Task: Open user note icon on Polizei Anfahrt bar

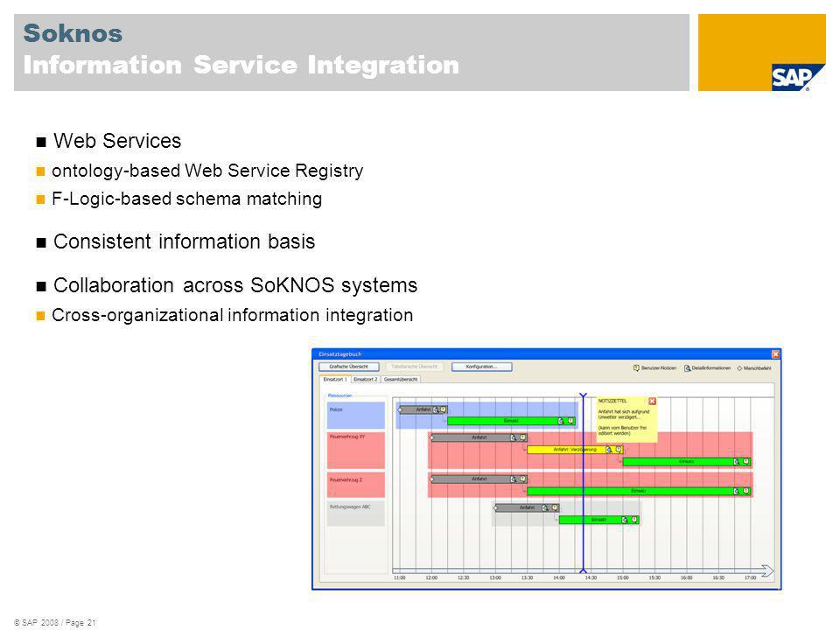Action: coord(443,409)
